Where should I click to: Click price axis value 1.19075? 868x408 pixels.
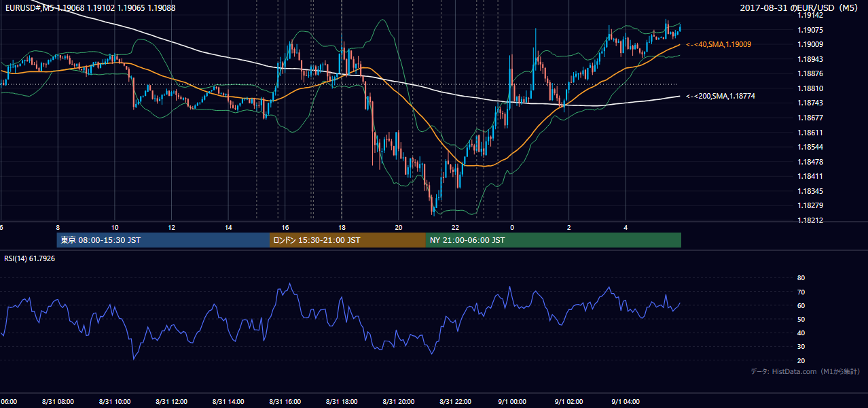pos(812,30)
